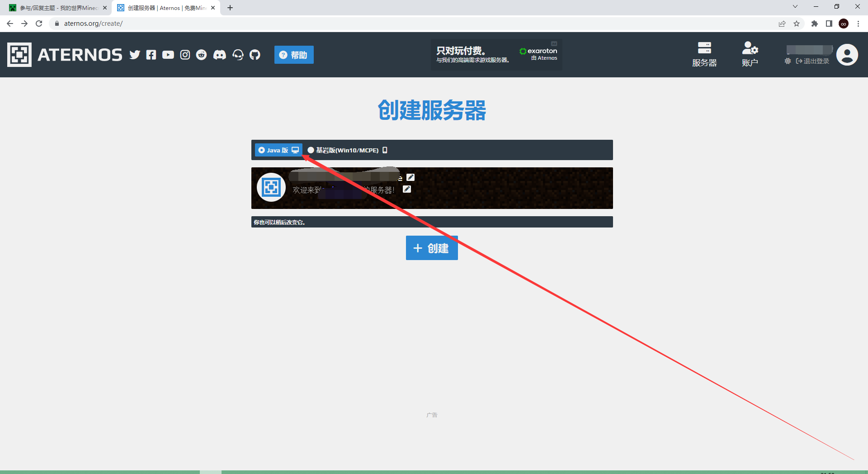
Task: Open the exaroton advertisement banner
Action: (496, 54)
